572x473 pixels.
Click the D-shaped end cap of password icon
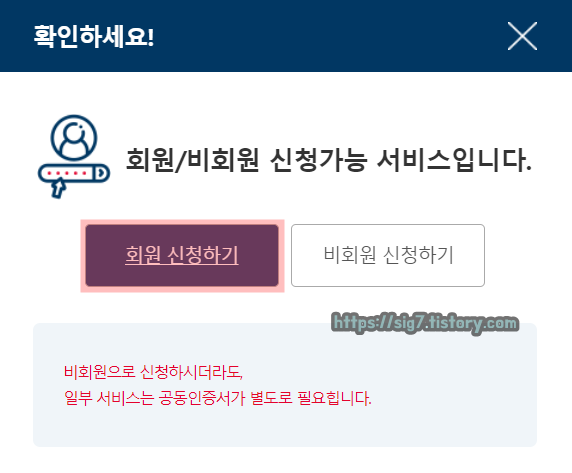100,173
